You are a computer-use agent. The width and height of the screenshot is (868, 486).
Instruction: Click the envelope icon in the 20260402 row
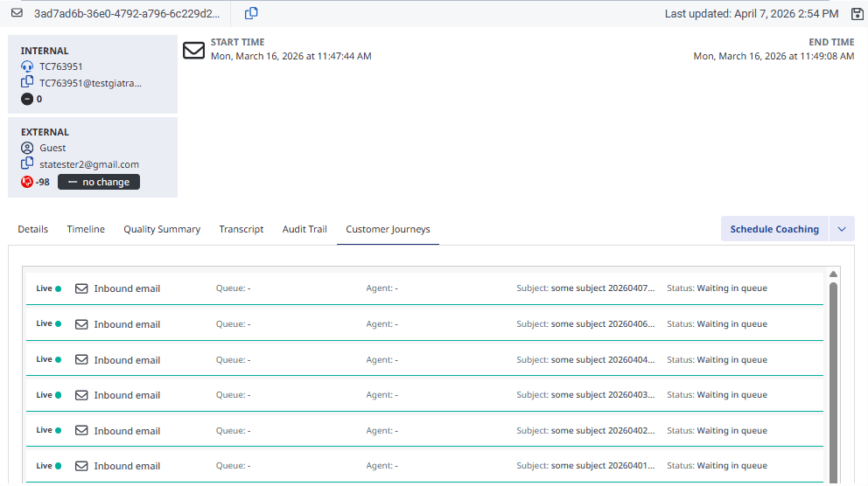point(81,431)
